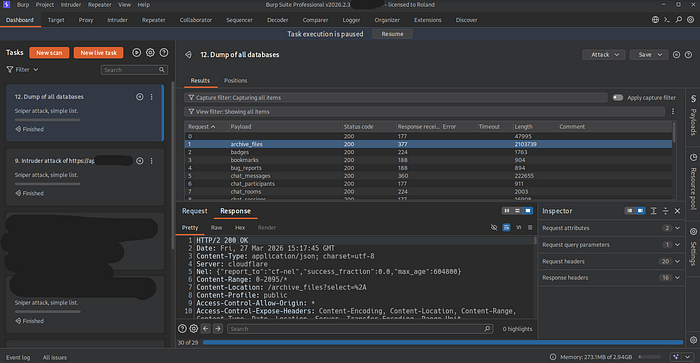This screenshot has width=700, height=363.
Task: Open help icon right of Save button
Action: pyautogui.click(x=688, y=54)
